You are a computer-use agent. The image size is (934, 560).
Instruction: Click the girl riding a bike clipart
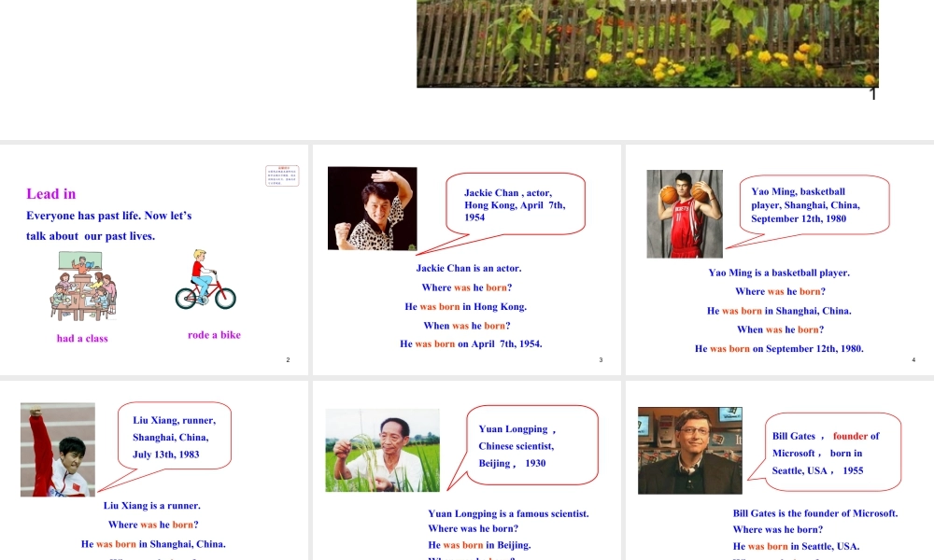click(205, 280)
